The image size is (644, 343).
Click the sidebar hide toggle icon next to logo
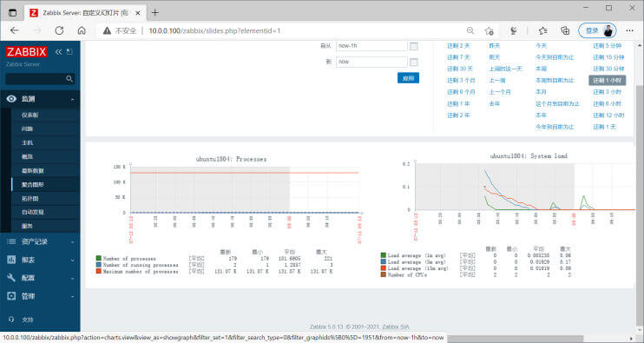69,52
